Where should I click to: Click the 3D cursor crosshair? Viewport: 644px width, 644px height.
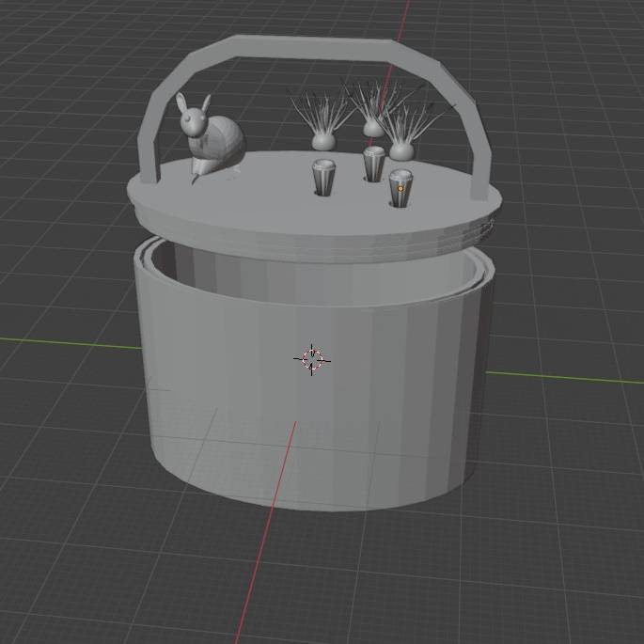point(312,358)
